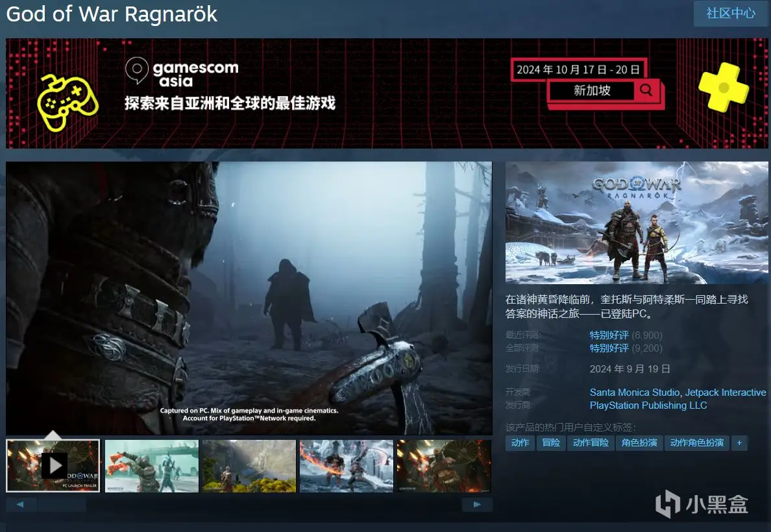Select the 动作冒险 tag
The height and width of the screenshot is (532, 771).
[x=591, y=442]
